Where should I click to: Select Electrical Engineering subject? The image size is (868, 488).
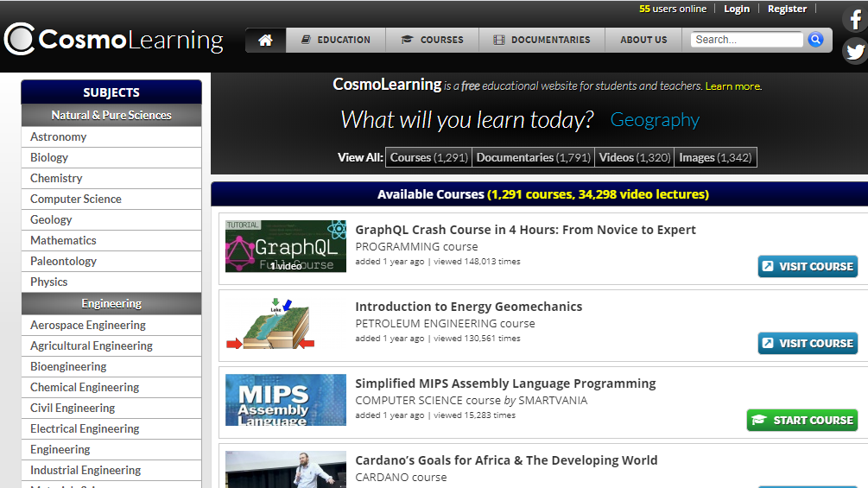pos(111,428)
